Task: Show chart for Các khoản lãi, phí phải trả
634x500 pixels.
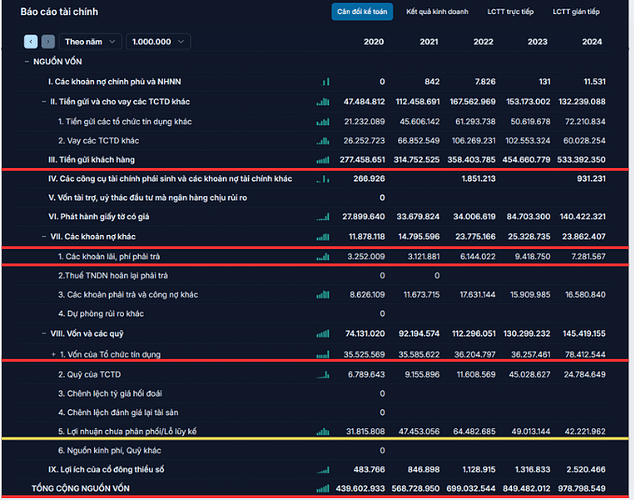Action: [322, 257]
